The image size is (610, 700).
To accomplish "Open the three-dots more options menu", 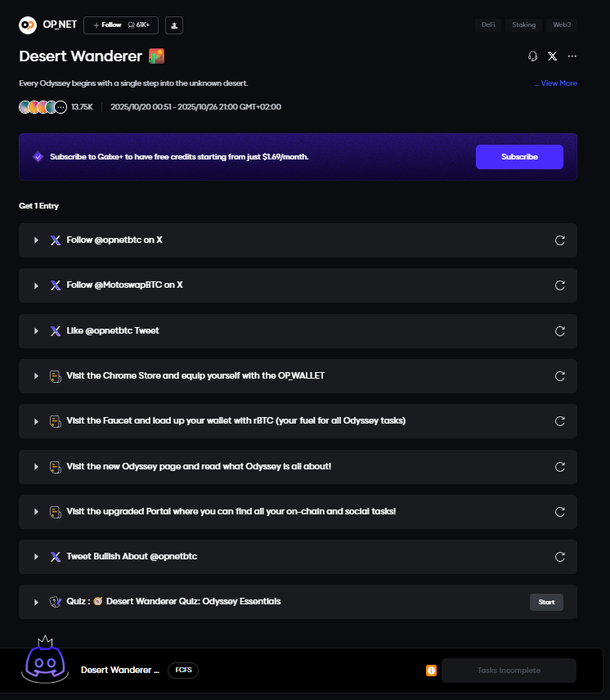I will point(572,56).
